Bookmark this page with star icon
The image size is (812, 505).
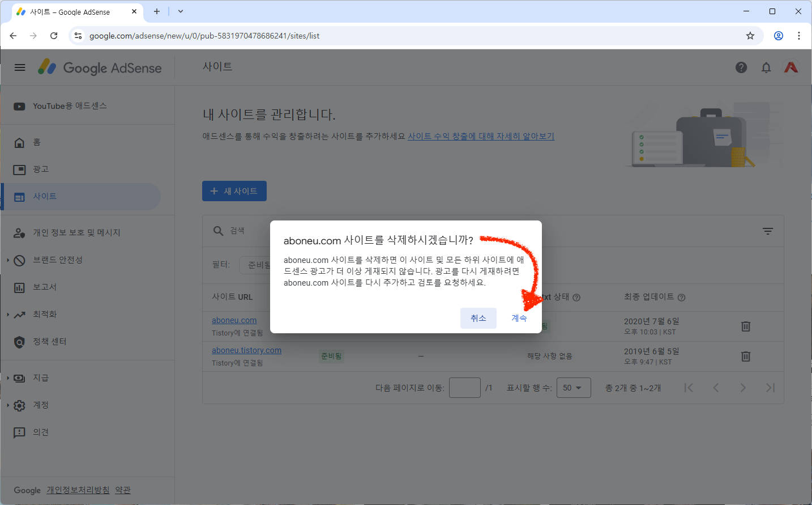click(750, 36)
